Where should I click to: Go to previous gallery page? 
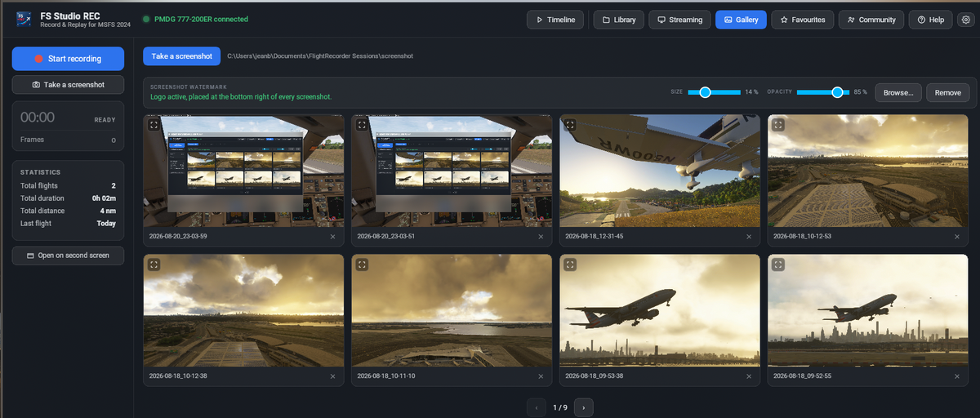pos(536,407)
